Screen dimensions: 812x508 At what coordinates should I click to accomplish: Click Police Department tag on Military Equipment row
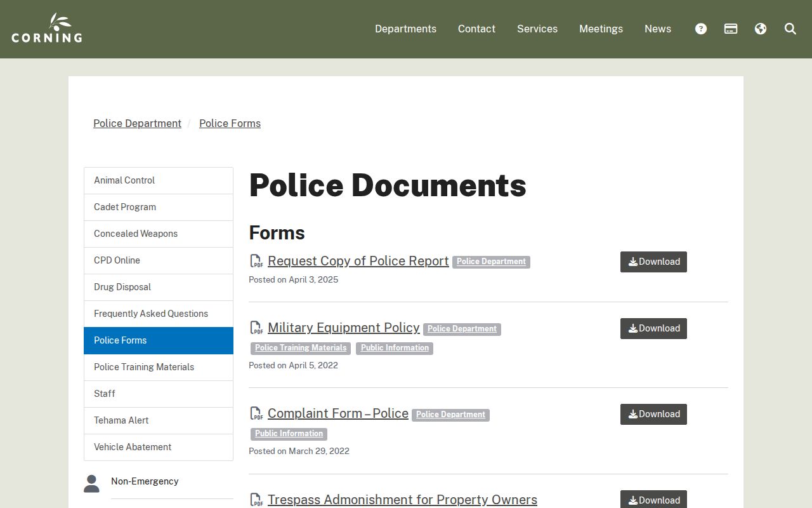pos(462,329)
